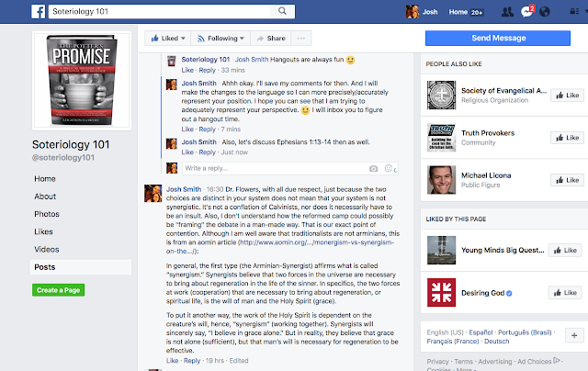Open Society of Evangelical page thumbnail
588x371 pixels.
pos(441,96)
